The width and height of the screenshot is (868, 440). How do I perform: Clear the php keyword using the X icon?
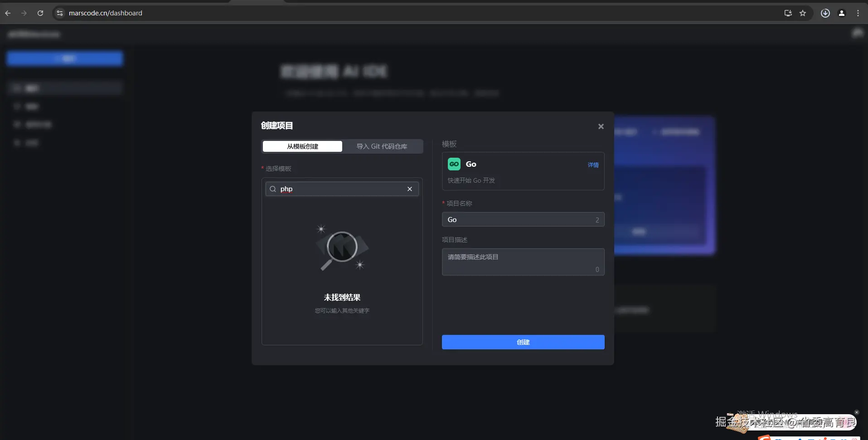[409, 189]
